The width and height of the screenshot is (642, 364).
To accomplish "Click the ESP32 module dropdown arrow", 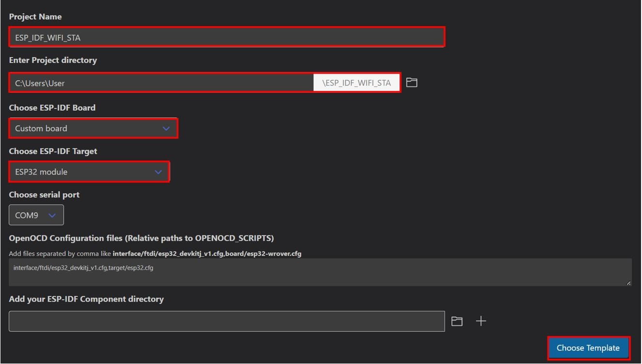I will 158,172.
